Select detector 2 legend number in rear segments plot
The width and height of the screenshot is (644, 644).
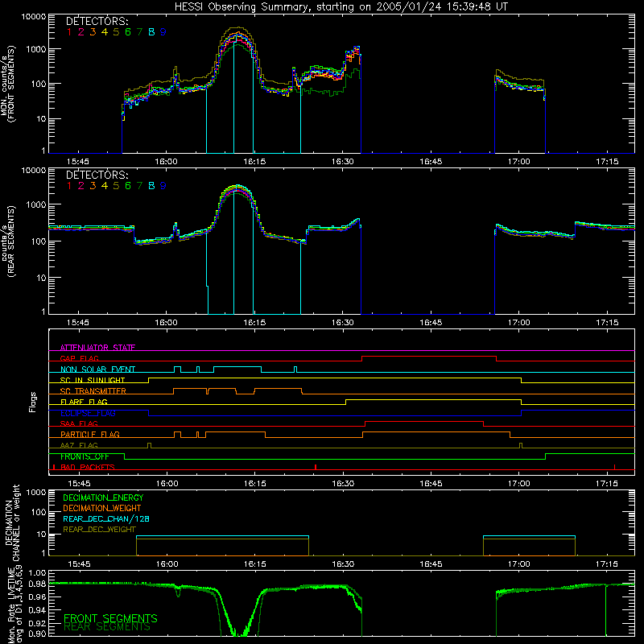[x=81, y=186]
